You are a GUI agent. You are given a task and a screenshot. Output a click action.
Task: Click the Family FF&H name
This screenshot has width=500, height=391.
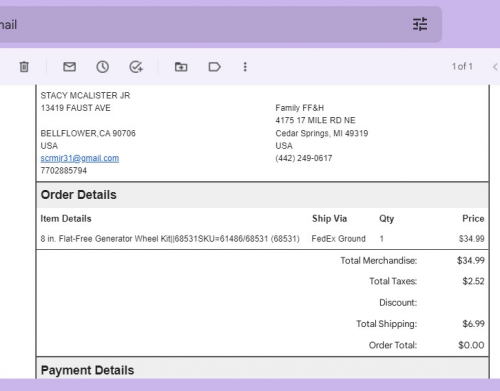pos(300,108)
